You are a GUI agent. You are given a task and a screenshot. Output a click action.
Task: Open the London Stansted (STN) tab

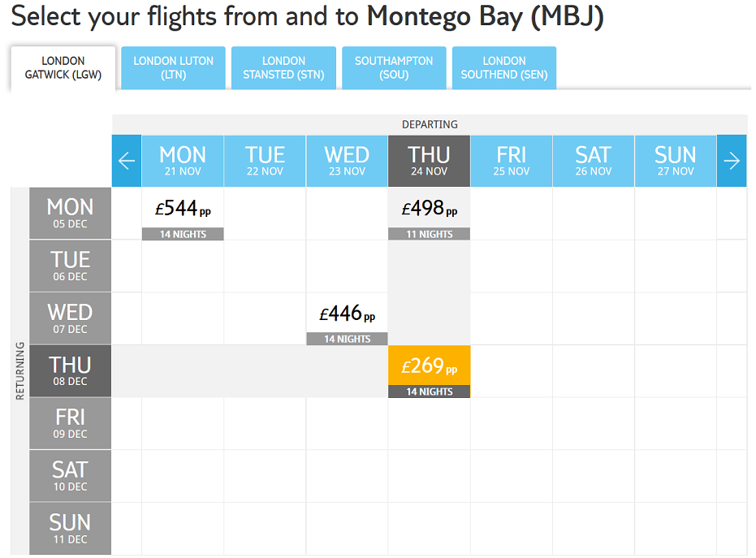pyautogui.click(x=283, y=68)
